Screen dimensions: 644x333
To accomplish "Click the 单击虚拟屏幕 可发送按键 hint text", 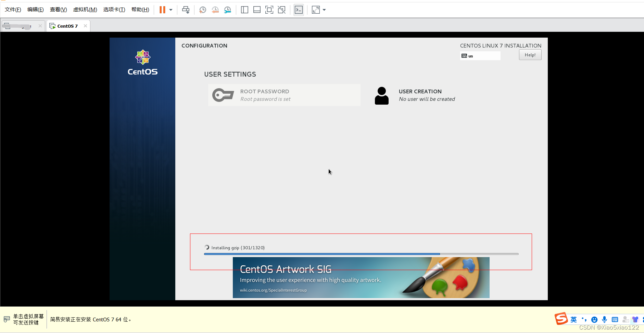I will tap(28, 319).
